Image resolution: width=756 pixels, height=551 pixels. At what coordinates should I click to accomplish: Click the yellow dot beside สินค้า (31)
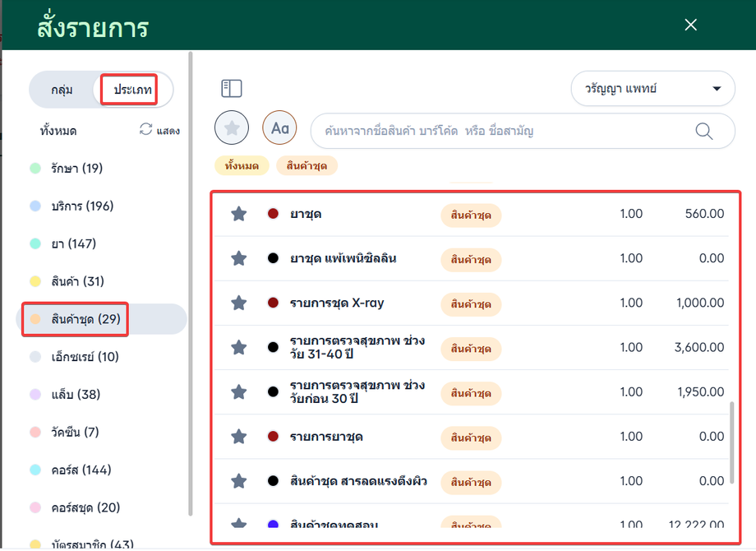pos(35,280)
